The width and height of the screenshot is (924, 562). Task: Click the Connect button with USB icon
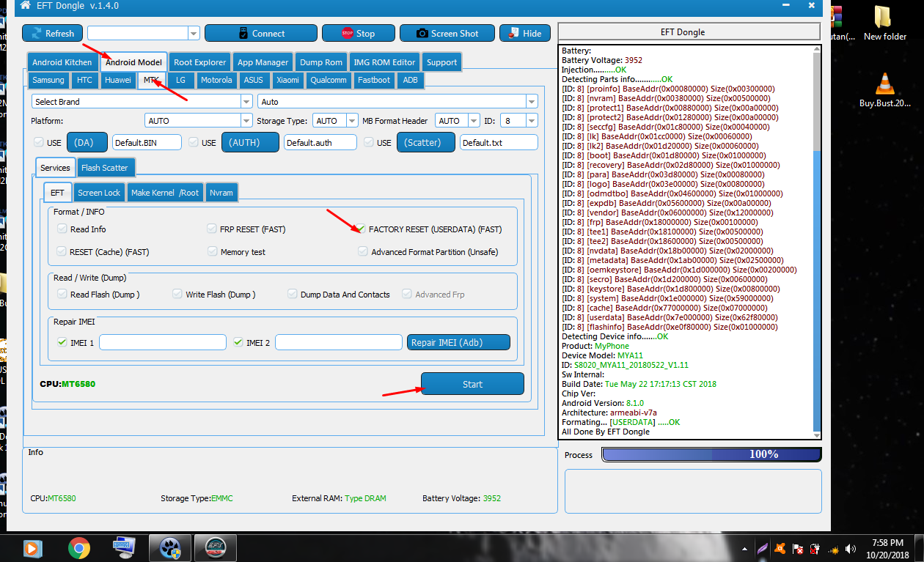click(261, 33)
